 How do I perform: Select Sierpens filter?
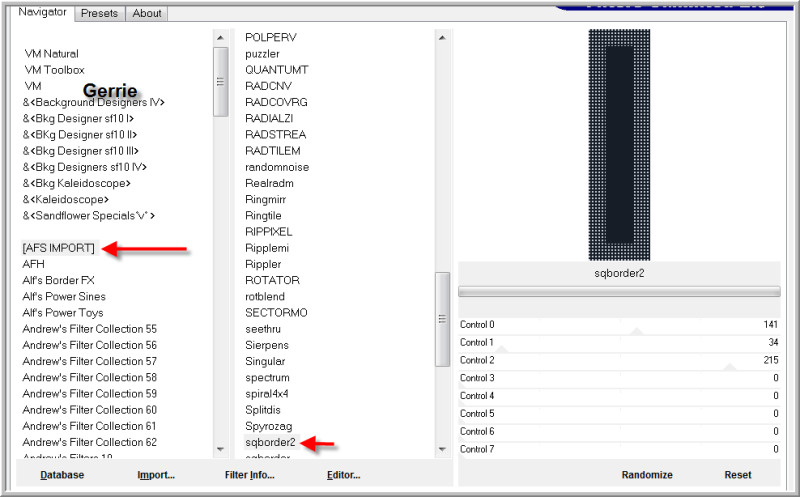[267, 345]
